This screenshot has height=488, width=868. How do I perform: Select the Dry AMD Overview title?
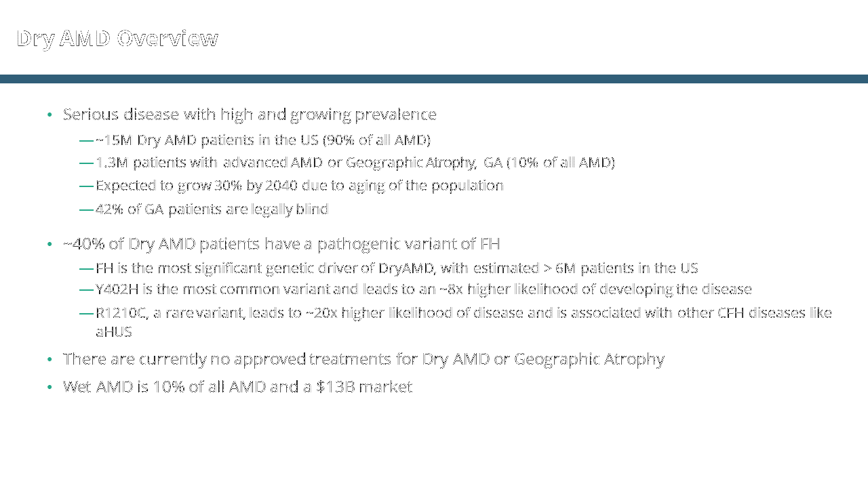pos(117,39)
